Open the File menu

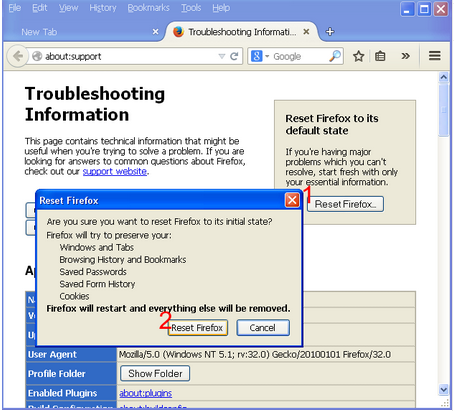(15, 8)
